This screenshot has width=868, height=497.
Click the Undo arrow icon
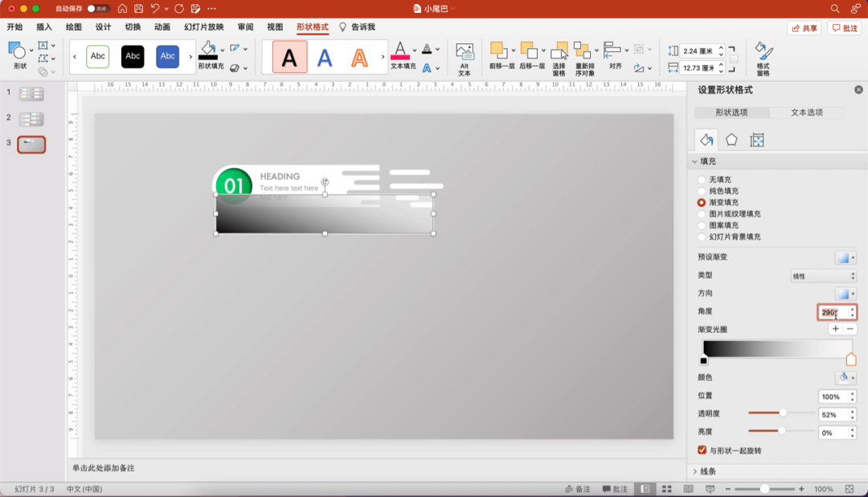click(155, 8)
